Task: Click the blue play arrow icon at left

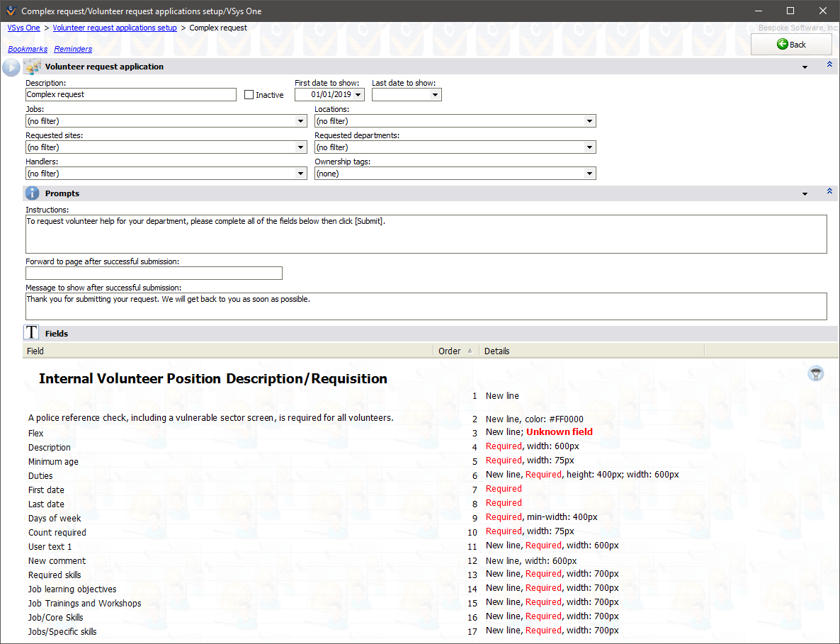Action: pyautogui.click(x=11, y=67)
